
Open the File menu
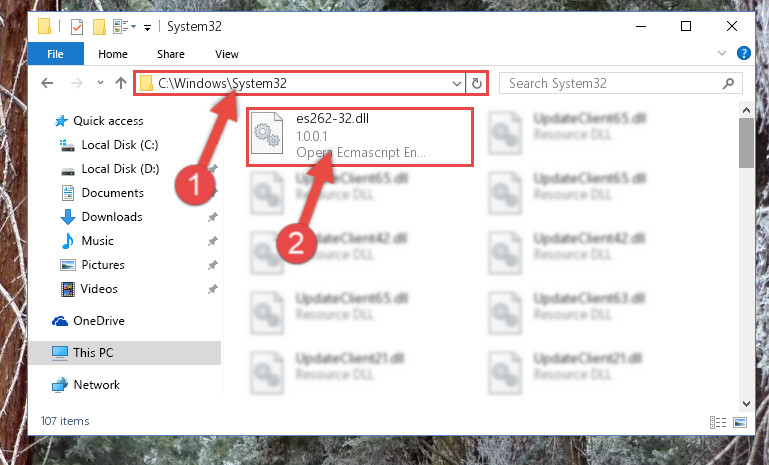55,54
